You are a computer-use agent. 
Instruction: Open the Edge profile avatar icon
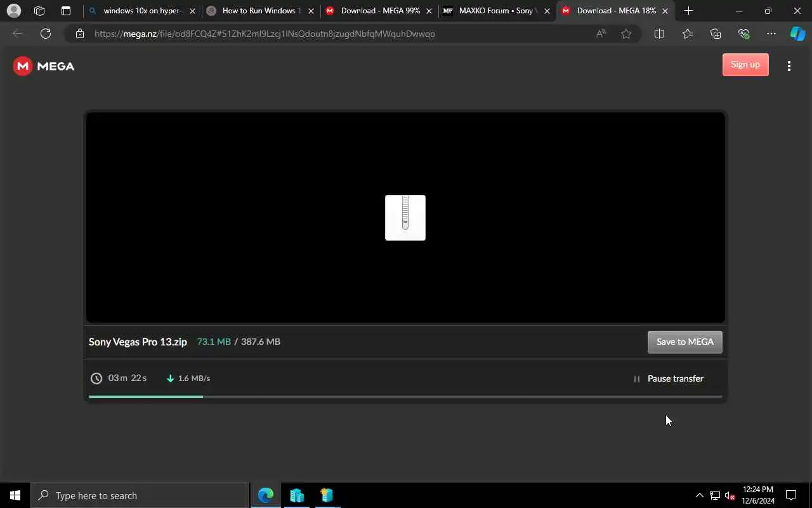point(13,11)
